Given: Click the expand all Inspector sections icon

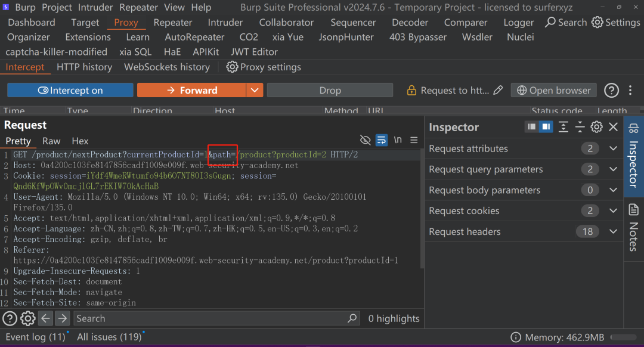Looking at the screenshot, I should [563, 127].
